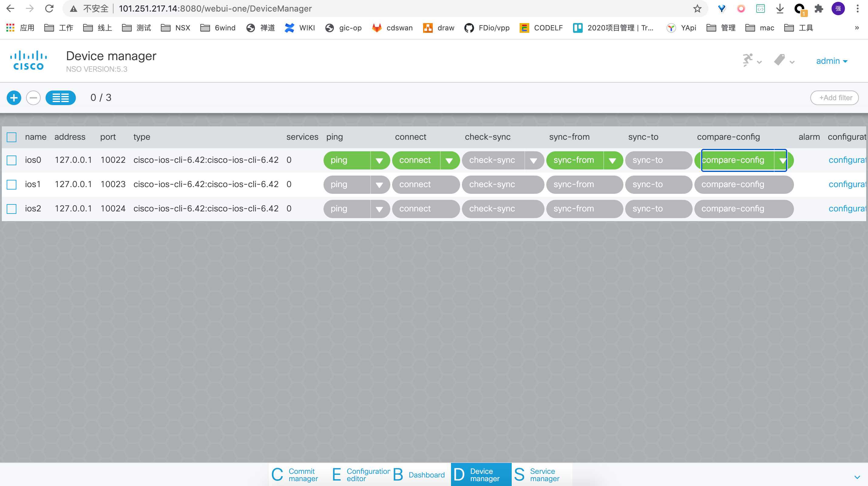The width and height of the screenshot is (868, 486).
Task: Open the browser downloads icon
Action: (x=780, y=9)
